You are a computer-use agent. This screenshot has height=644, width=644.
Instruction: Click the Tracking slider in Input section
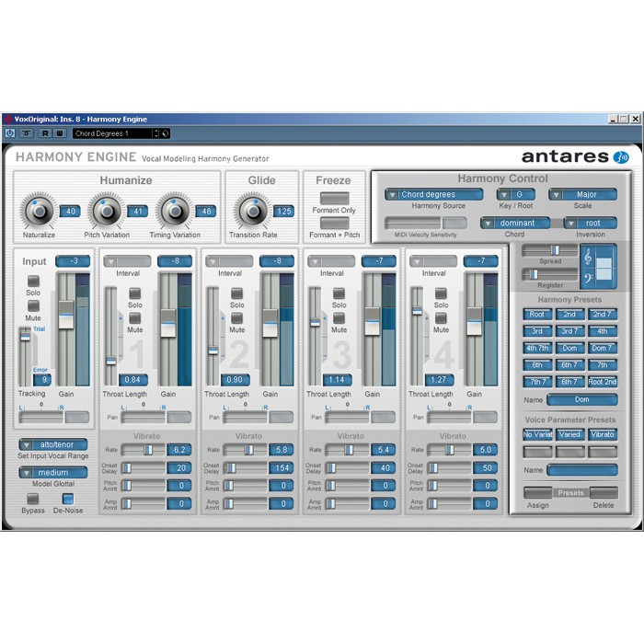[x=25, y=356]
